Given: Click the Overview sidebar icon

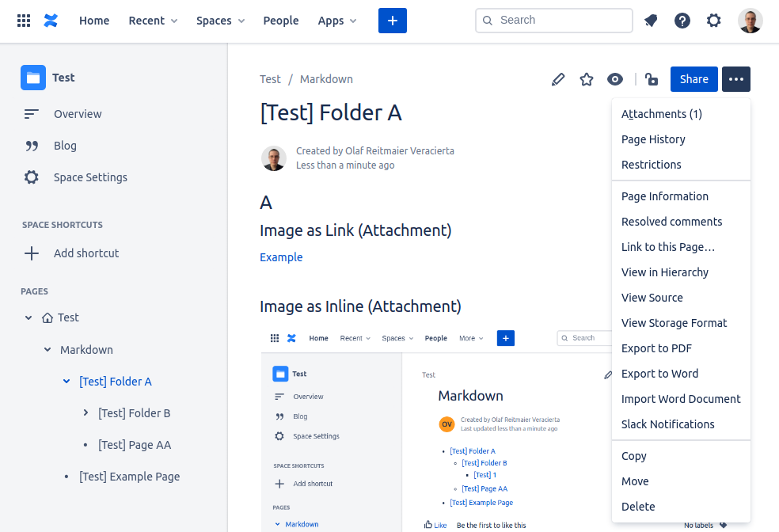Looking at the screenshot, I should click(32, 114).
